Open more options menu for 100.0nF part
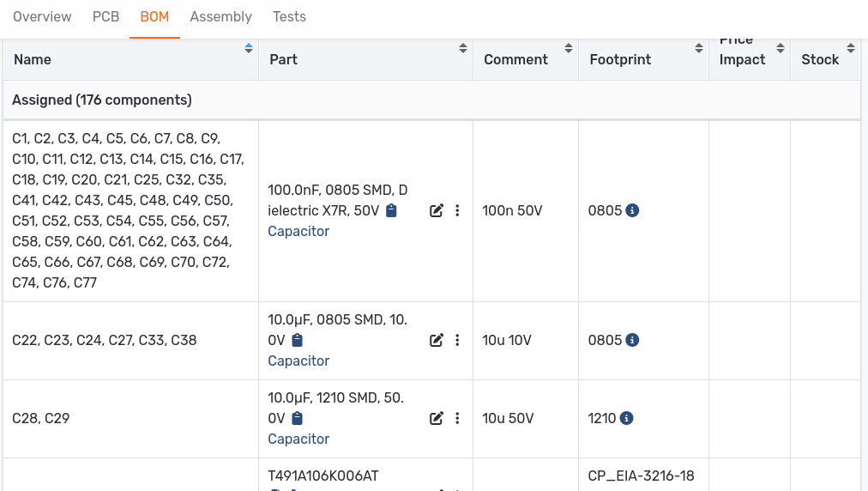 [457, 211]
